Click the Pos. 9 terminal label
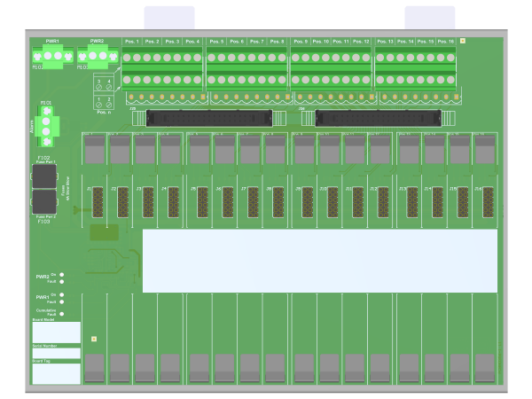The height and width of the screenshot is (399, 532). click(x=301, y=42)
